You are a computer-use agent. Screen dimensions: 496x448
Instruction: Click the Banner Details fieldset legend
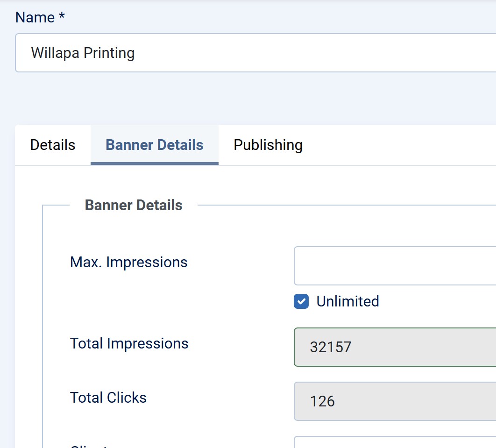tap(134, 205)
